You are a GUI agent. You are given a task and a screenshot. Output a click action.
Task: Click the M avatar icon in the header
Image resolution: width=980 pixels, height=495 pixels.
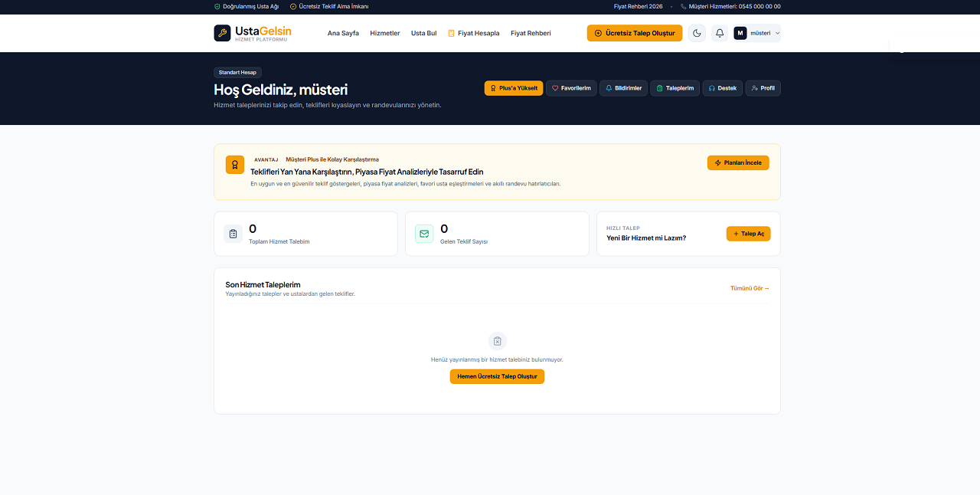740,33
